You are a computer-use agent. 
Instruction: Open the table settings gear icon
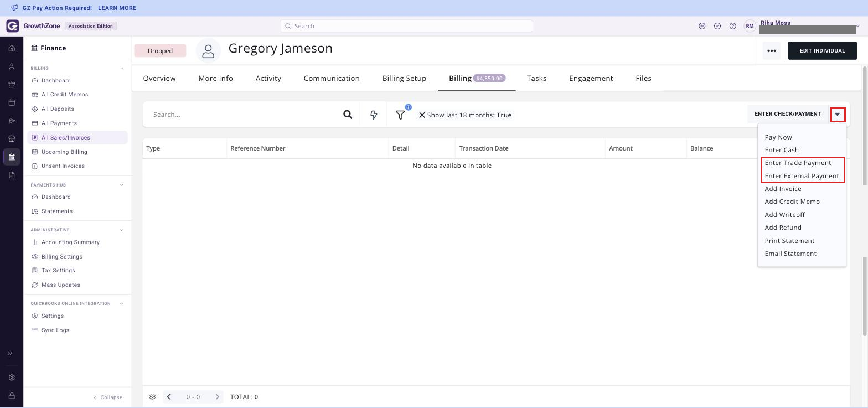point(152,397)
